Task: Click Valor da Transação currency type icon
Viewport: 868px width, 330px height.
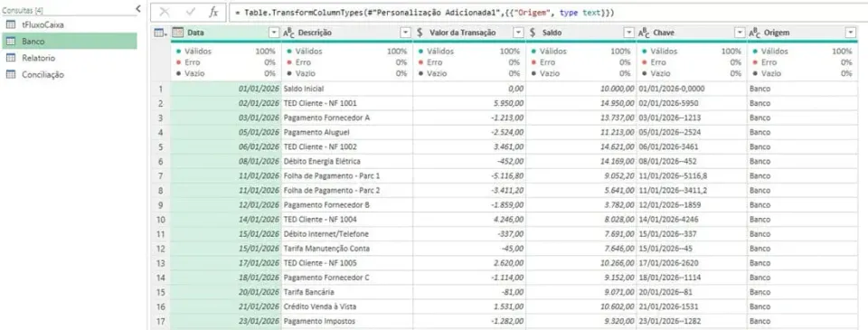Action: (x=420, y=33)
